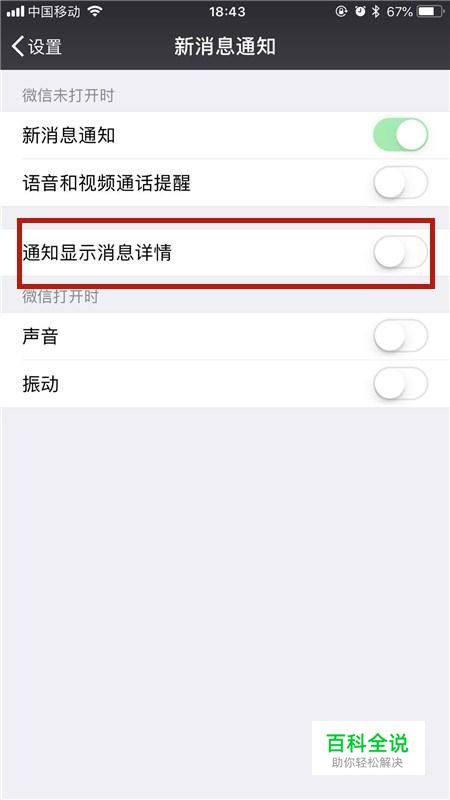Tap the 百科全说 watermark logo
450x800 pixels.
pyautogui.click(x=368, y=747)
